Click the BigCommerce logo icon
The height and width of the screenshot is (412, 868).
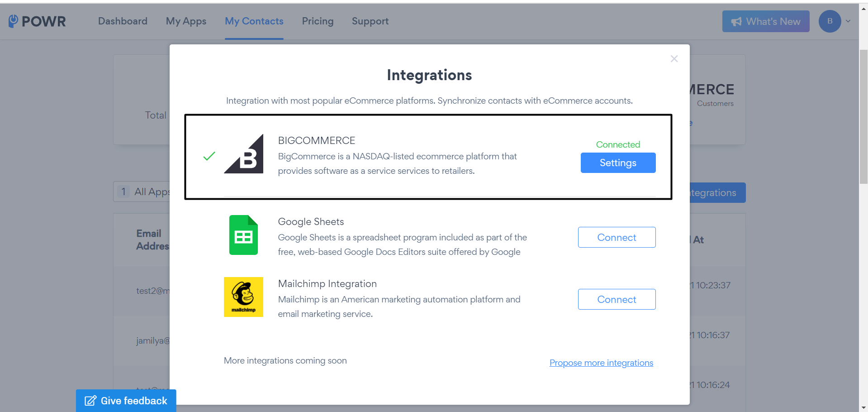[x=243, y=153]
